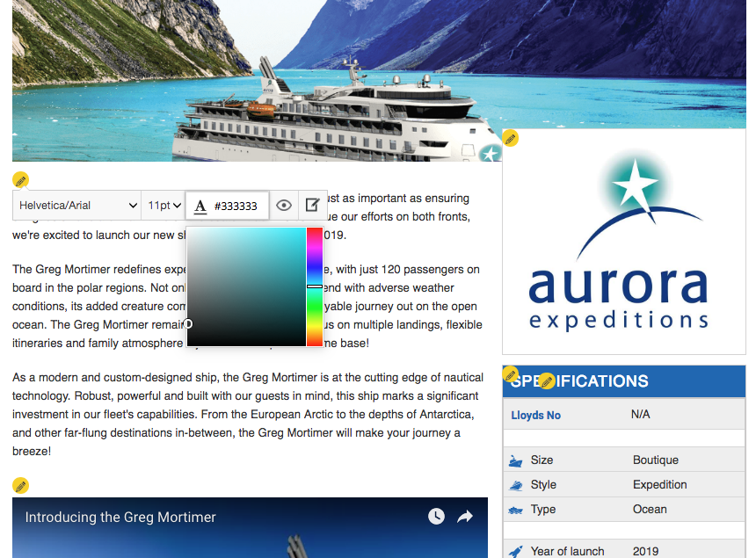Edit the #333333 hex color field
The image size is (756, 558).
pos(236,207)
